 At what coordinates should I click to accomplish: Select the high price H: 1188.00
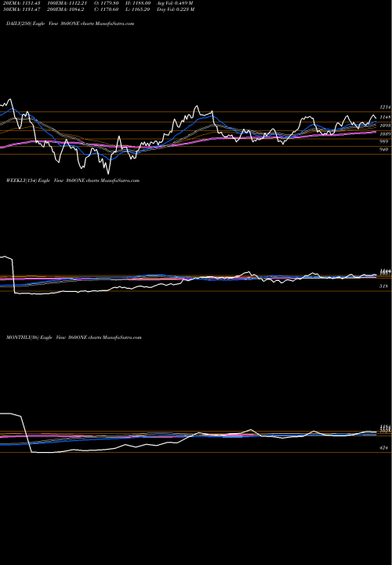[138, 3]
